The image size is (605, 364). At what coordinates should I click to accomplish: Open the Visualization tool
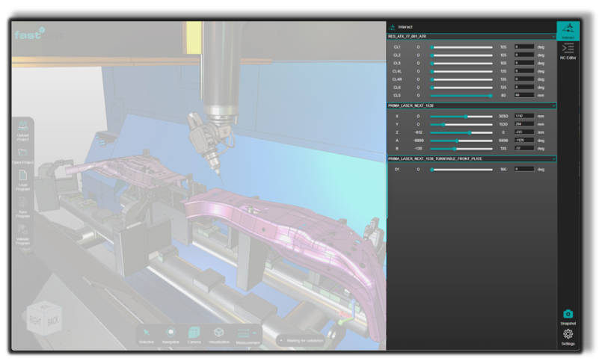219,333
